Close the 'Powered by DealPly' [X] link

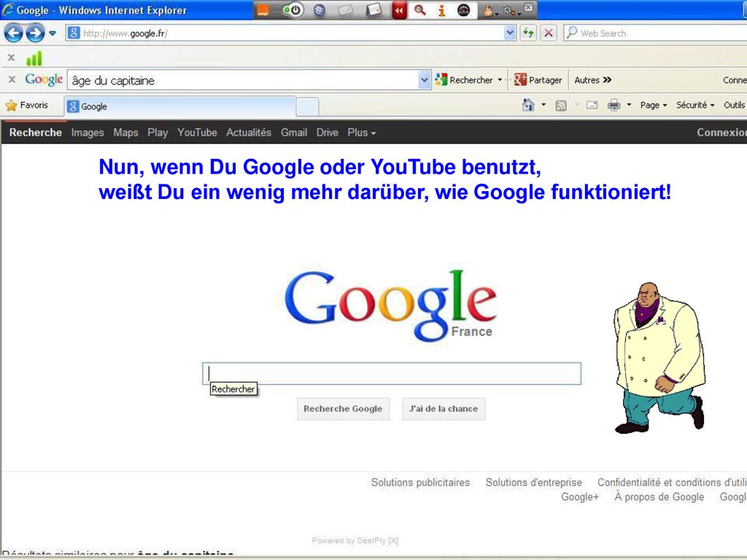[393, 540]
